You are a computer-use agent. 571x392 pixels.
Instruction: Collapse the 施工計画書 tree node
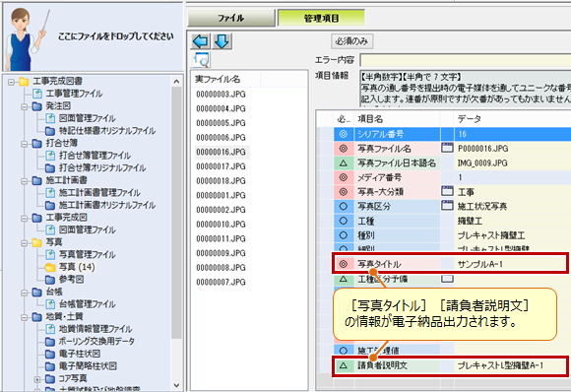pyautogui.click(x=25, y=180)
